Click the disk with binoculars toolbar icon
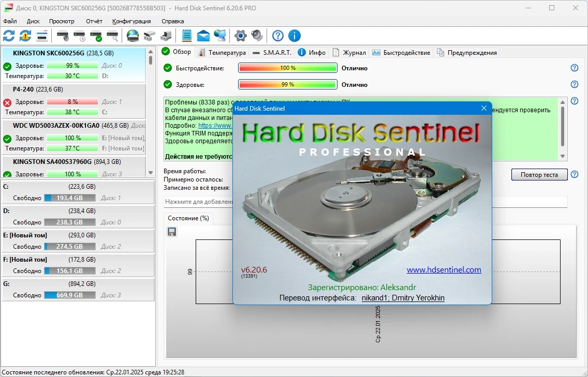 point(149,36)
